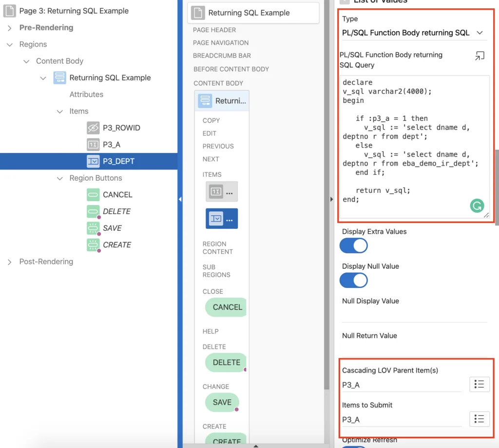Expand the Post-Rendering node
The width and height of the screenshot is (499, 448).
coord(10,262)
